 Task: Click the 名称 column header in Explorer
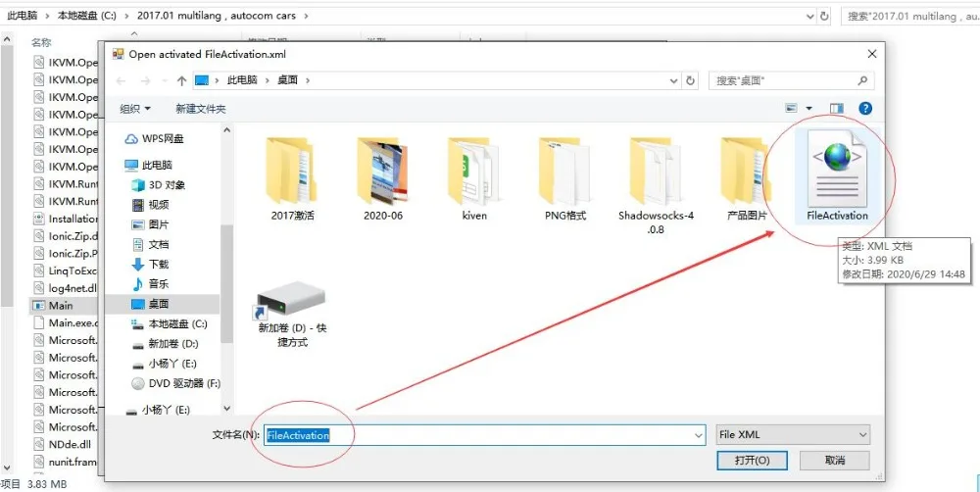click(41, 42)
